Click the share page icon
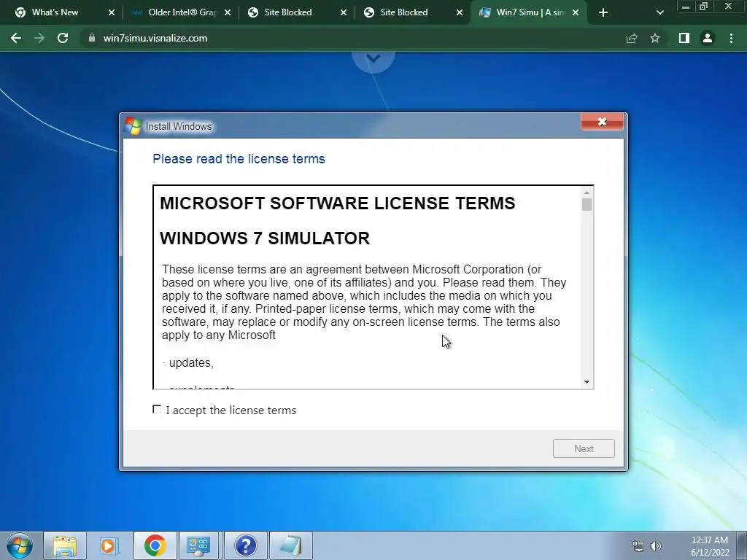The width and height of the screenshot is (747, 560). point(632,38)
